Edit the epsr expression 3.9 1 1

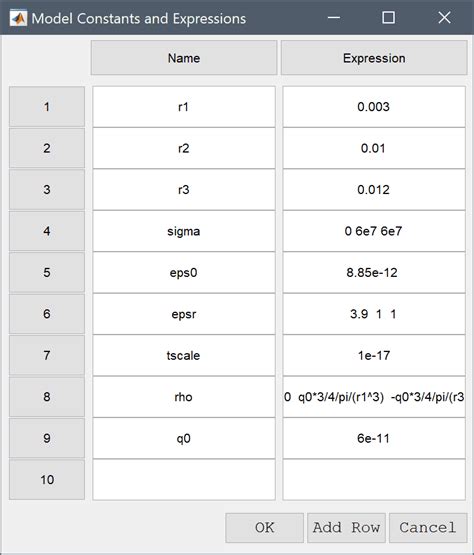click(374, 314)
